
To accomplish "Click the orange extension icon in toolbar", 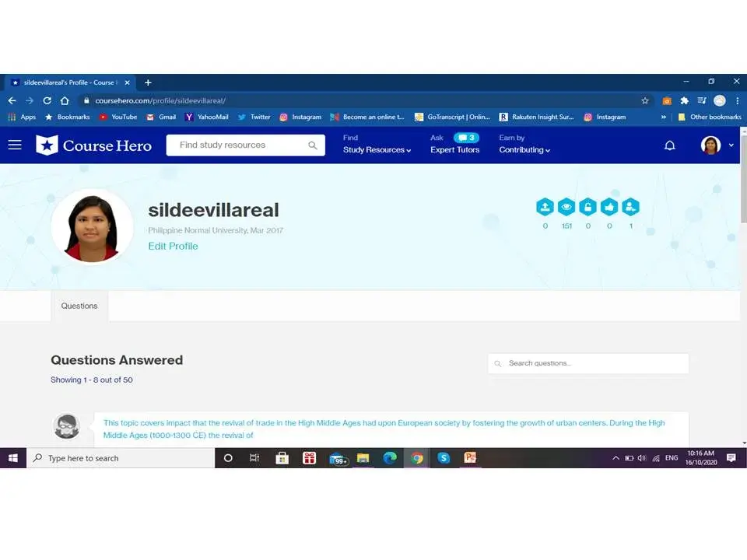I will click(667, 100).
